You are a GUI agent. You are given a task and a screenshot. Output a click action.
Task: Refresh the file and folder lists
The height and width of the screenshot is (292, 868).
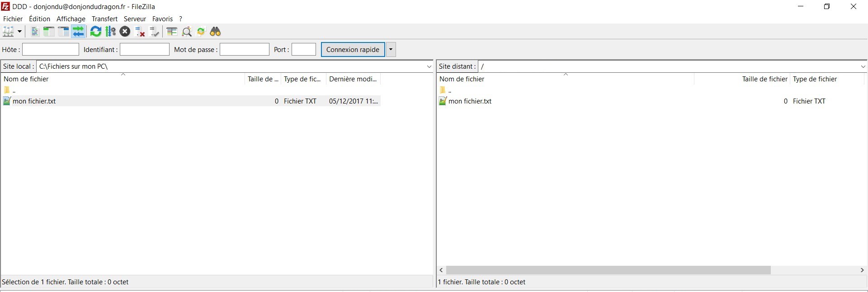(x=96, y=32)
